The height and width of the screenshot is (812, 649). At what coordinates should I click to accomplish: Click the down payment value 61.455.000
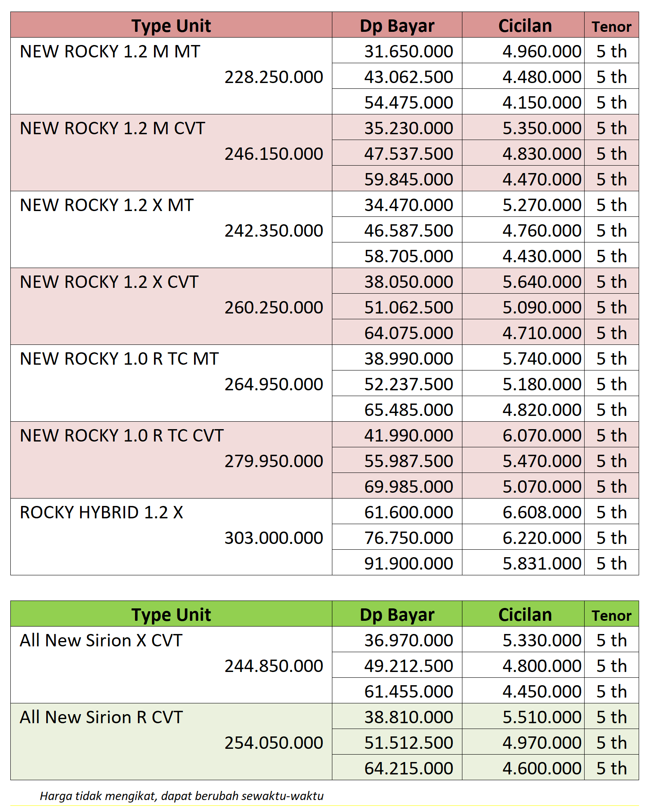point(408,692)
